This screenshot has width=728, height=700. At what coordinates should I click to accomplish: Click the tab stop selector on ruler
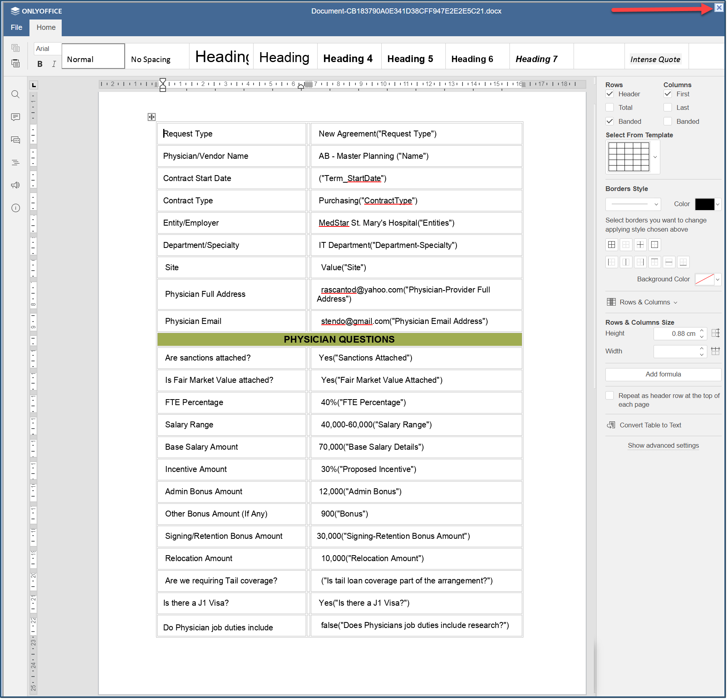click(x=34, y=85)
